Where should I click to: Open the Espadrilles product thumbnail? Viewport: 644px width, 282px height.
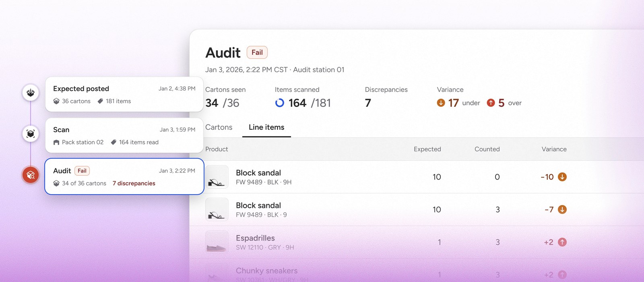pos(217,242)
